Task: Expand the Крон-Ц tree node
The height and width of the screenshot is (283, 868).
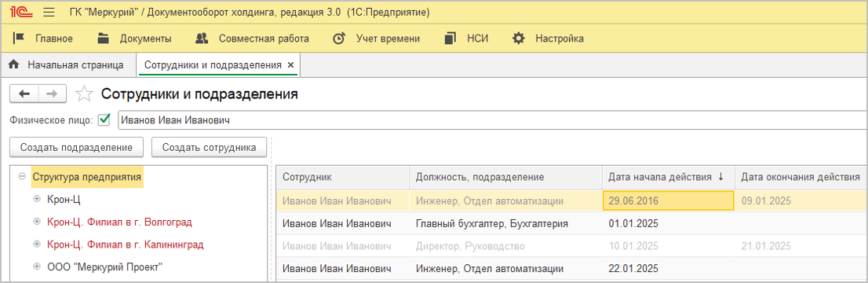Action: coord(37,199)
